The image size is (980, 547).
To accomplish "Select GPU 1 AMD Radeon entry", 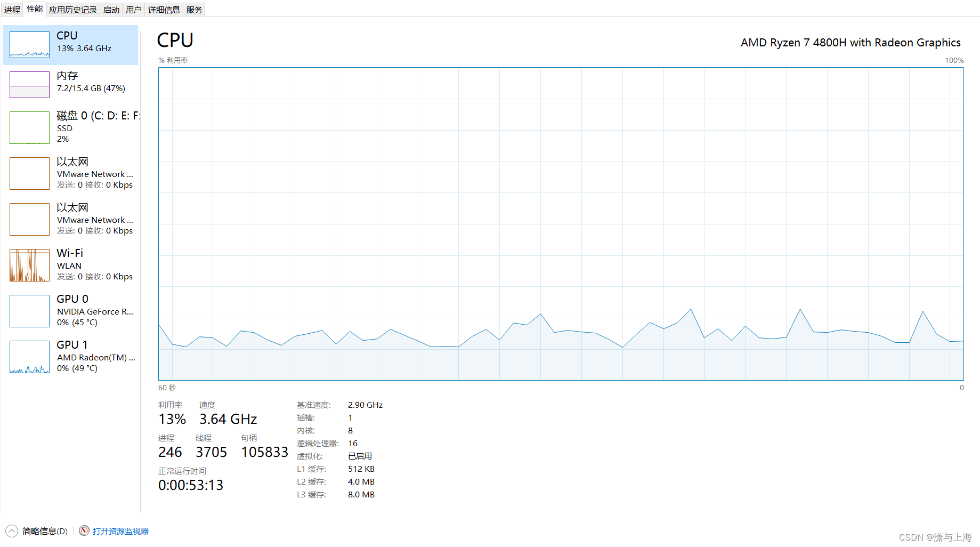I will (x=70, y=357).
